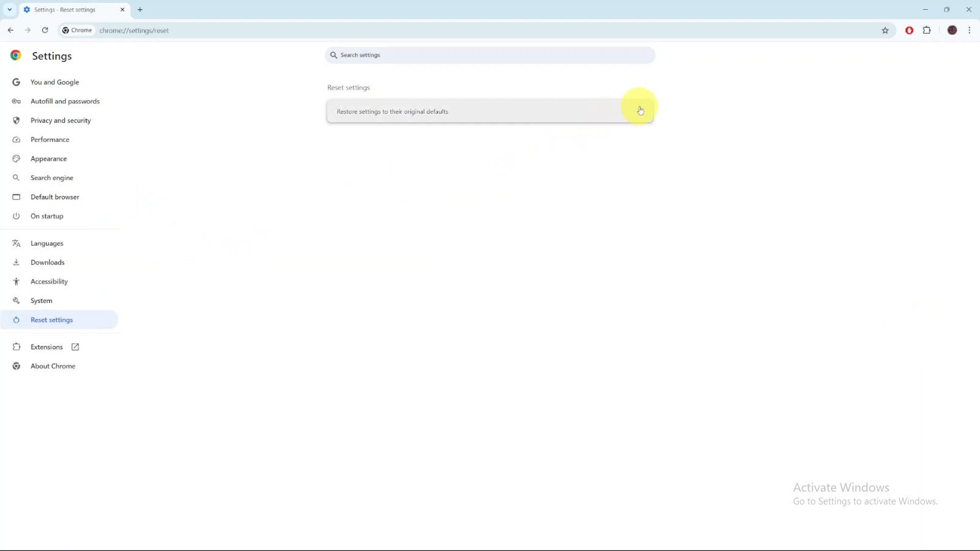This screenshot has height=551, width=980.
Task: Open About Chrome page
Action: [53, 366]
